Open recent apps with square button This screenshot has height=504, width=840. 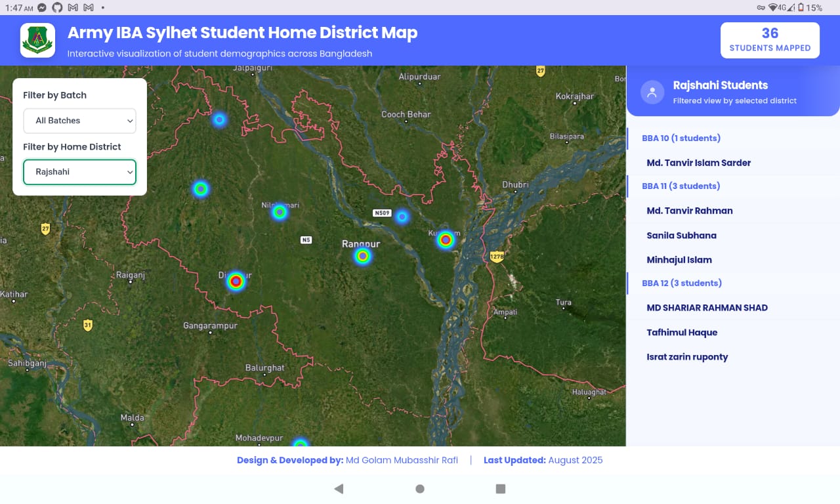(x=501, y=489)
